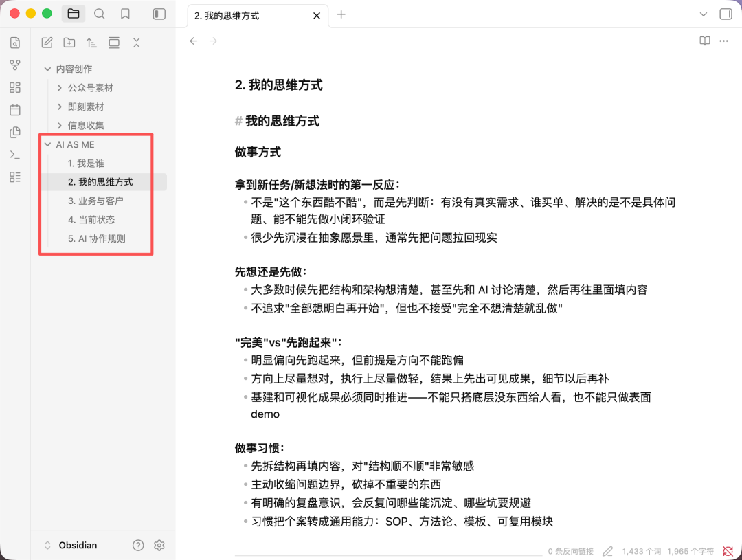The height and width of the screenshot is (560, 742).
Task: Open a new tab with plus
Action: [341, 14]
